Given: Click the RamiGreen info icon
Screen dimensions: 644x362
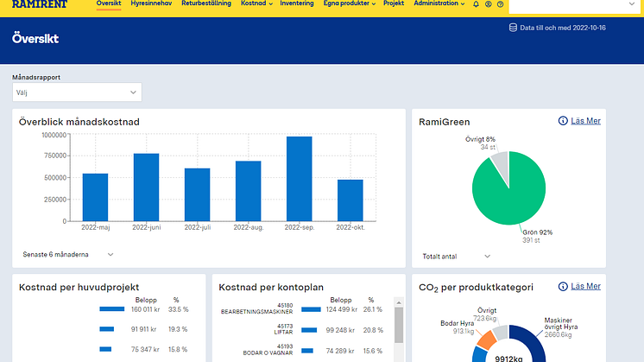Looking at the screenshot, I should (563, 121).
